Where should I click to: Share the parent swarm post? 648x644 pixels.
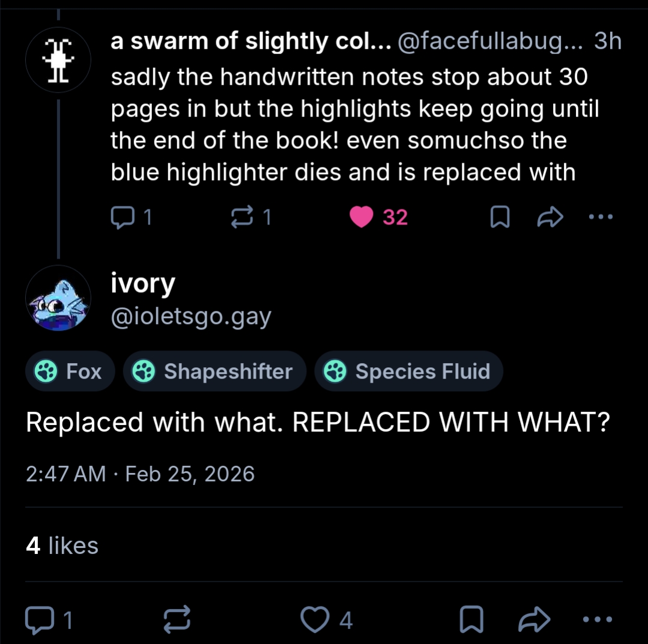coord(548,217)
